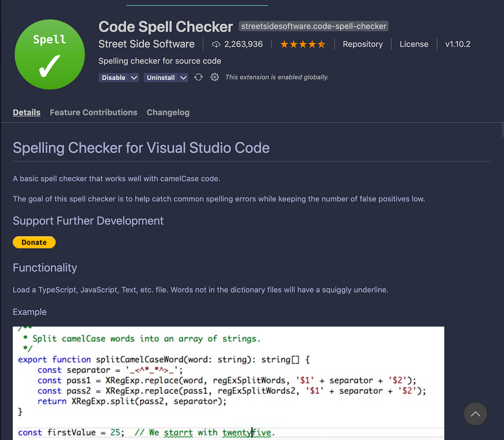Disable the Code Spell Checker extension
The image size is (504, 440).
[114, 77]
